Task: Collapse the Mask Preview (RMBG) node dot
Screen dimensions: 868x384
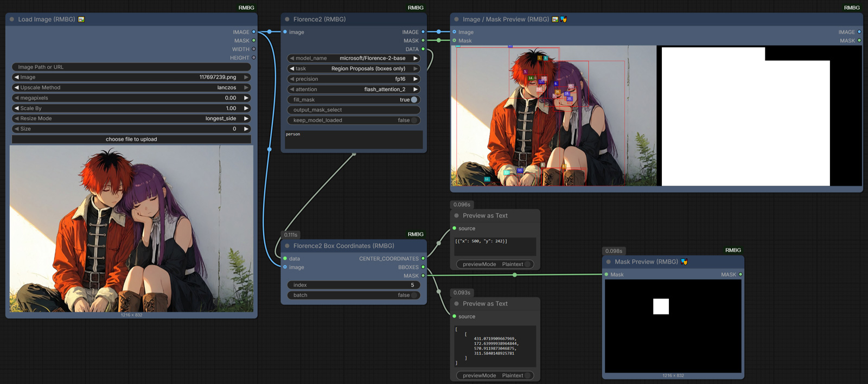Action: 609,261
